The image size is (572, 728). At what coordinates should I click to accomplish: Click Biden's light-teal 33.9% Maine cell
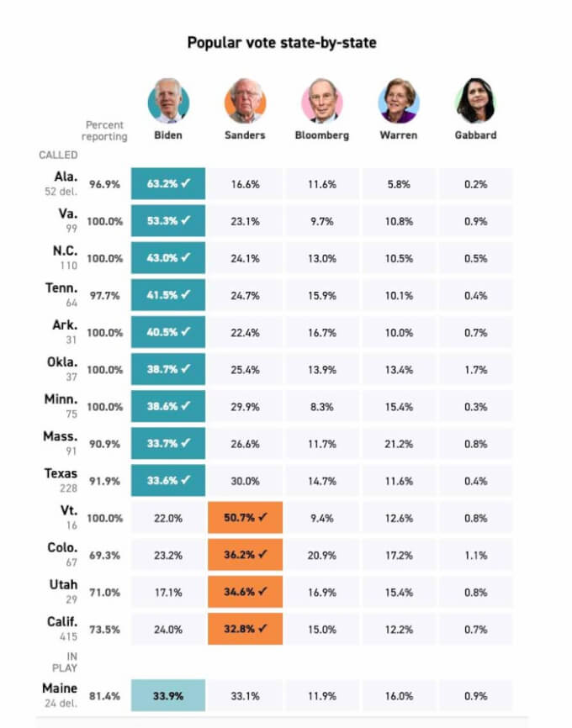[168, 695]
